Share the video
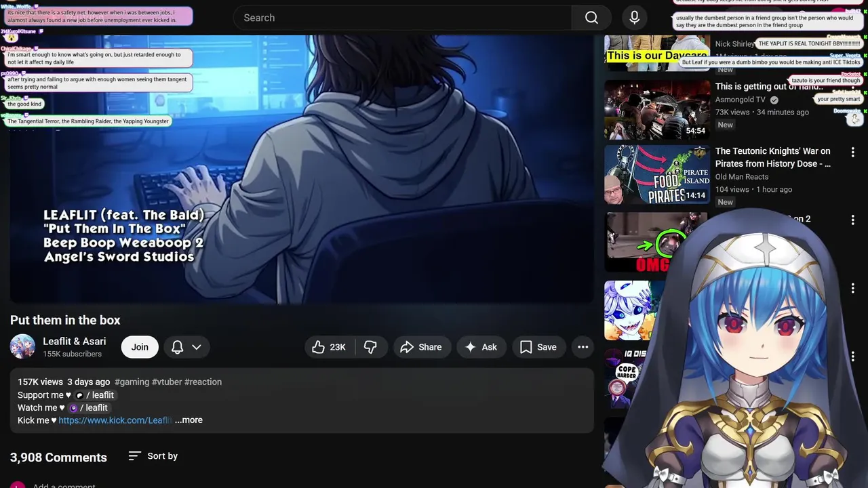The height and width of the screenshot is (488, 868). pyautogui.click(x=421, y=347)
